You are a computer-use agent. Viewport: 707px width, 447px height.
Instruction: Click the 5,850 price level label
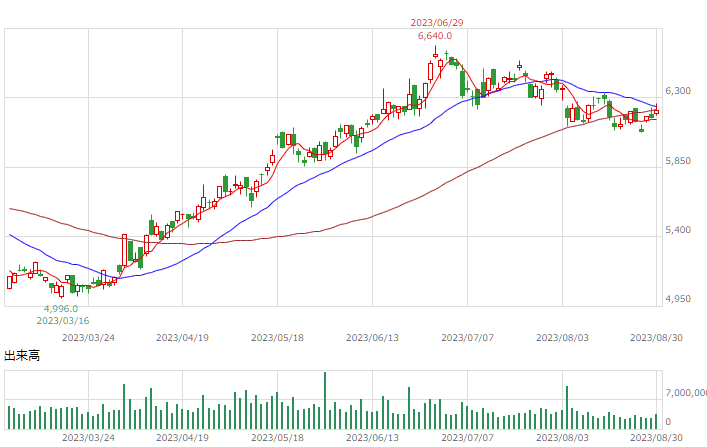678,161
